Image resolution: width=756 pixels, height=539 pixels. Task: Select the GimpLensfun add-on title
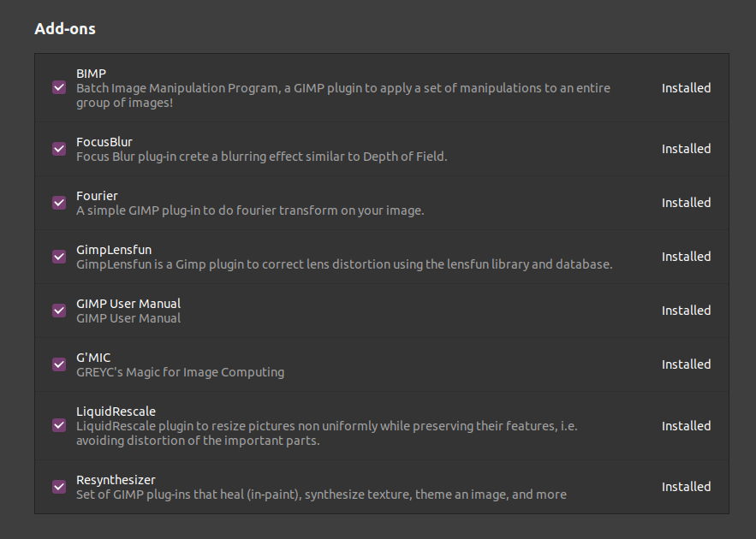(114, 250)
